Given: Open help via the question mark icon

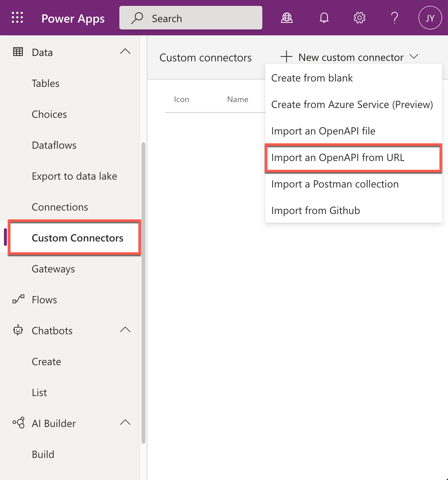Looking at the screenshot, I should click(394, 17).
